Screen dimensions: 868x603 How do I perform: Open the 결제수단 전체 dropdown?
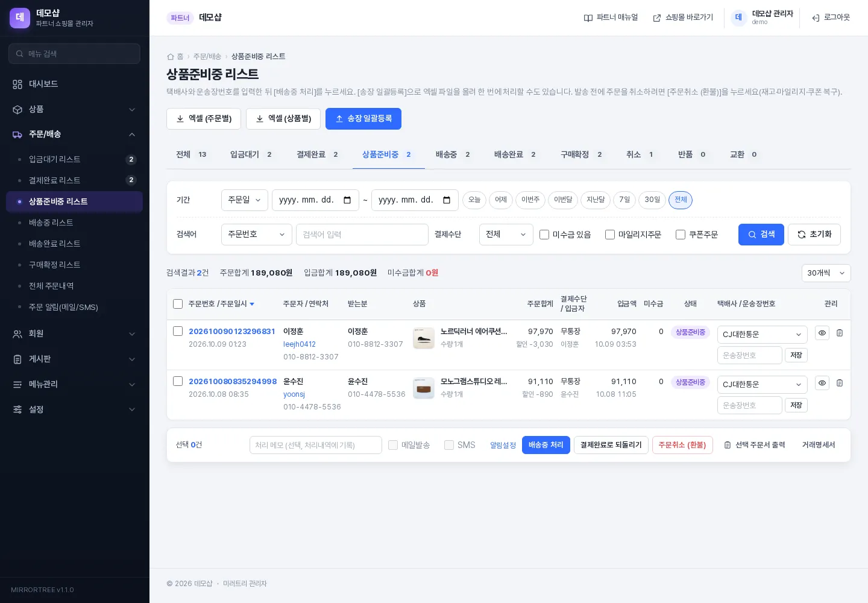[x=506, y=235]
